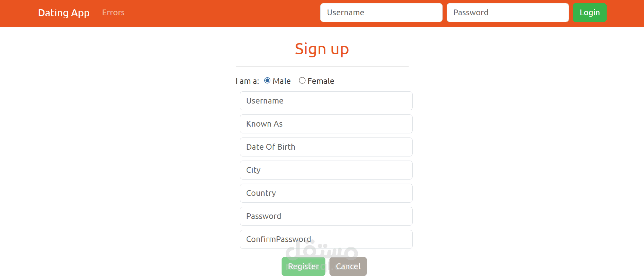Click the 'I am a:' label
The image size is (644, 278).
247,81
